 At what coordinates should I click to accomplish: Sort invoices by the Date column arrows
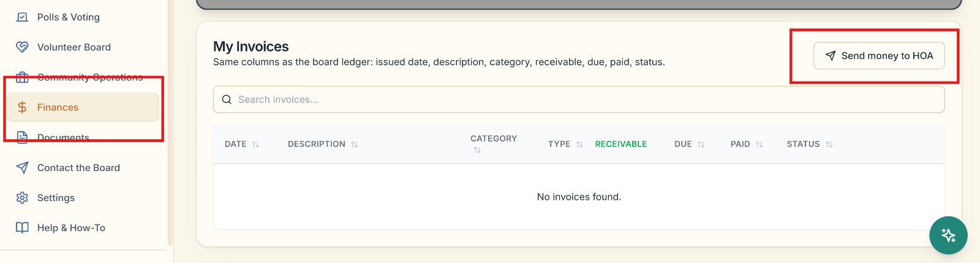256,145
